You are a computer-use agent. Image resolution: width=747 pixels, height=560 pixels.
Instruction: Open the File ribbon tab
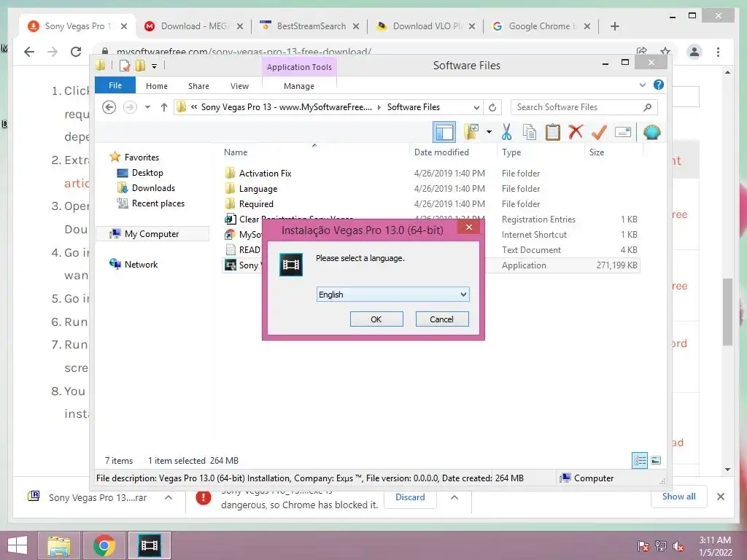click(x=115, y=85)
